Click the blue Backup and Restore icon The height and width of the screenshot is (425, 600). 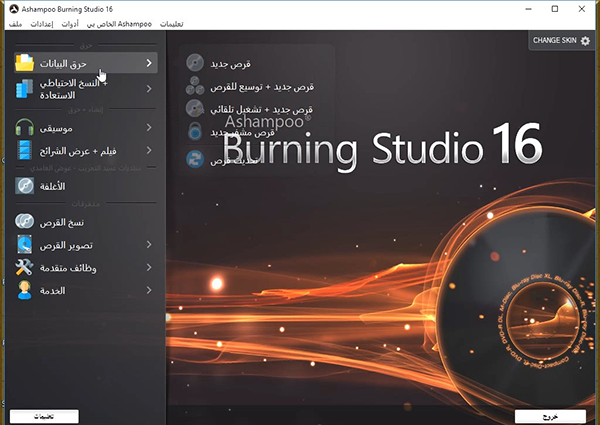pos(24,89)
